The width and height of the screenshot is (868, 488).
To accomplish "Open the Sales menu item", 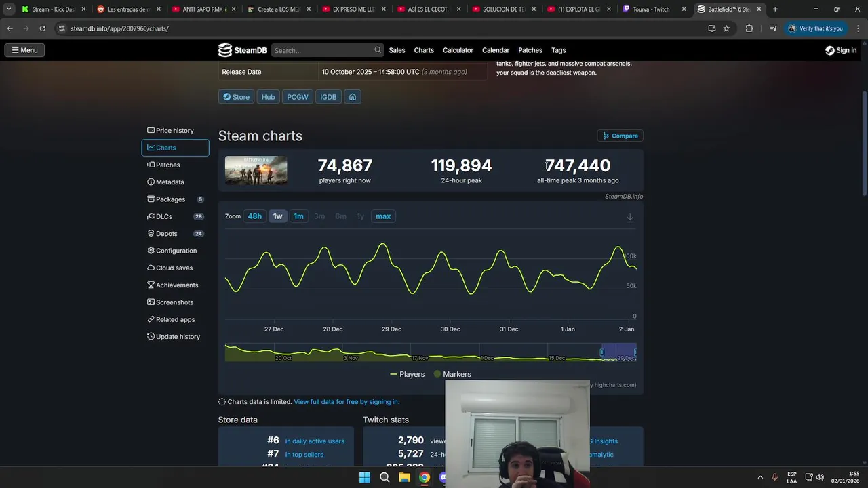I will [397, 50].
